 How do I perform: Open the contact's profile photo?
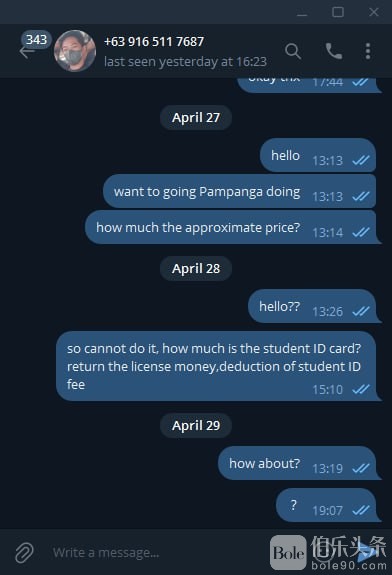coord(75,51)
